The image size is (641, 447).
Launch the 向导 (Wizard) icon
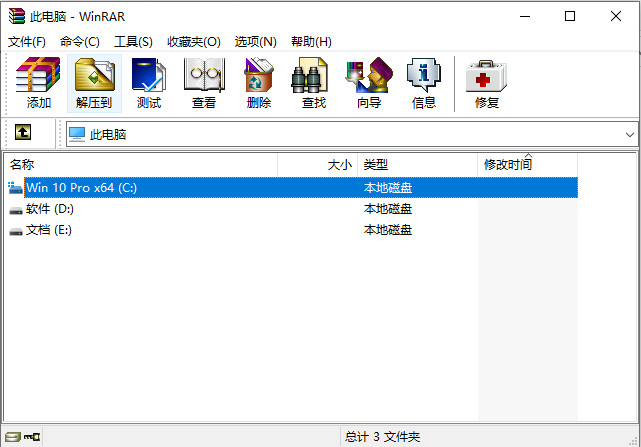(370, 75)
